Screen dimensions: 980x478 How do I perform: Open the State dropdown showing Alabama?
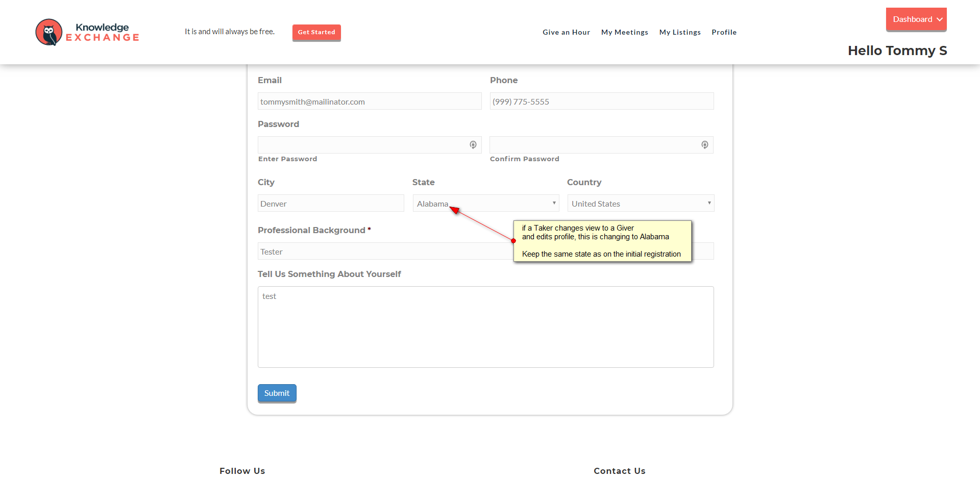[485, 204]
